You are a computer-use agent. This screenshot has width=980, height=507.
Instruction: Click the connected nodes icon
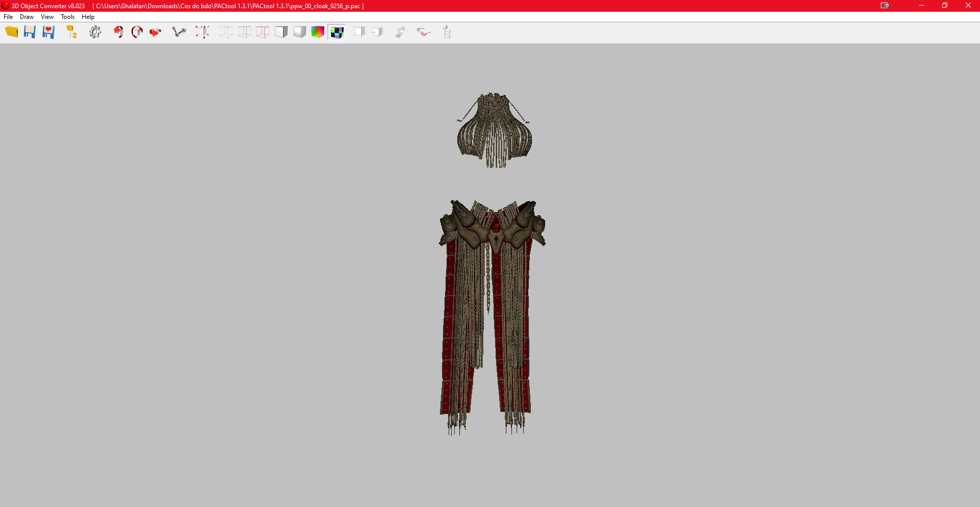coord(179,32)
